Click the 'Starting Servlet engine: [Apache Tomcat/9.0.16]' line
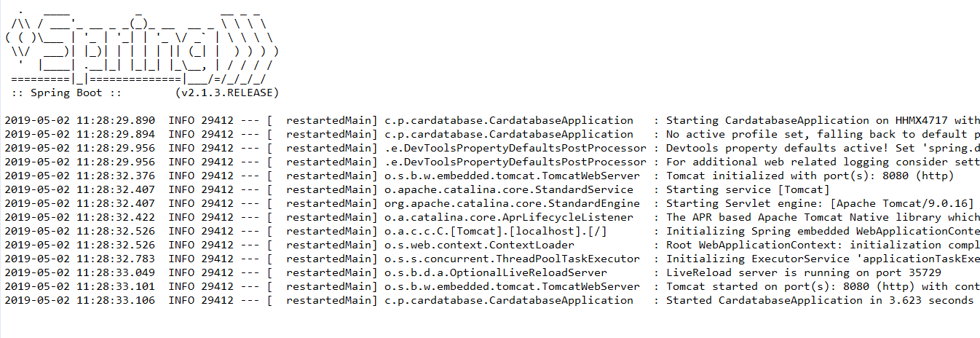980x338 pixels. point(823,203)
